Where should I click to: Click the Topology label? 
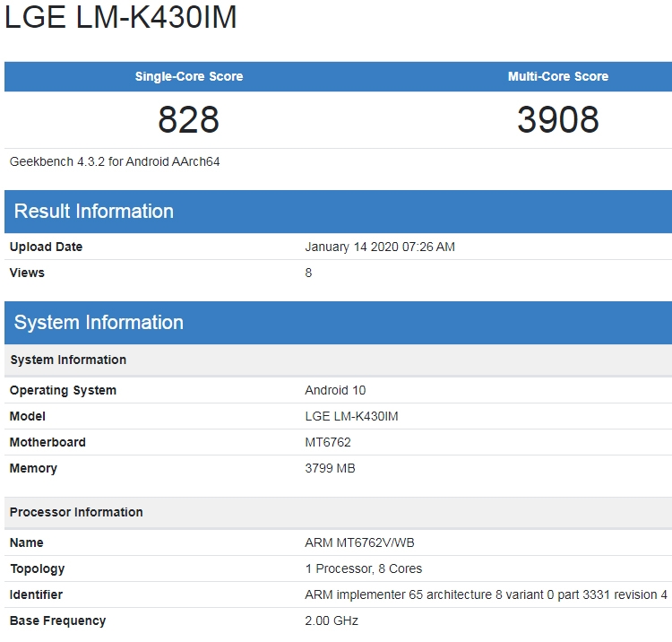38,569
